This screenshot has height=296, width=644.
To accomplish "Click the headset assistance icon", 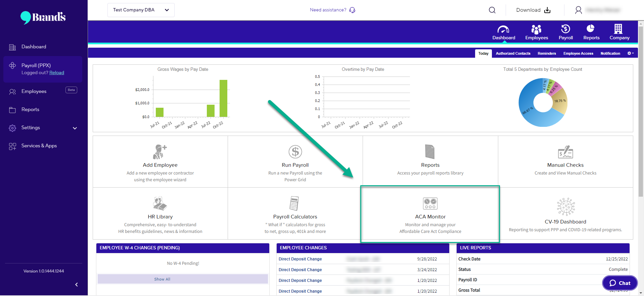I will (x=352, y=10).
